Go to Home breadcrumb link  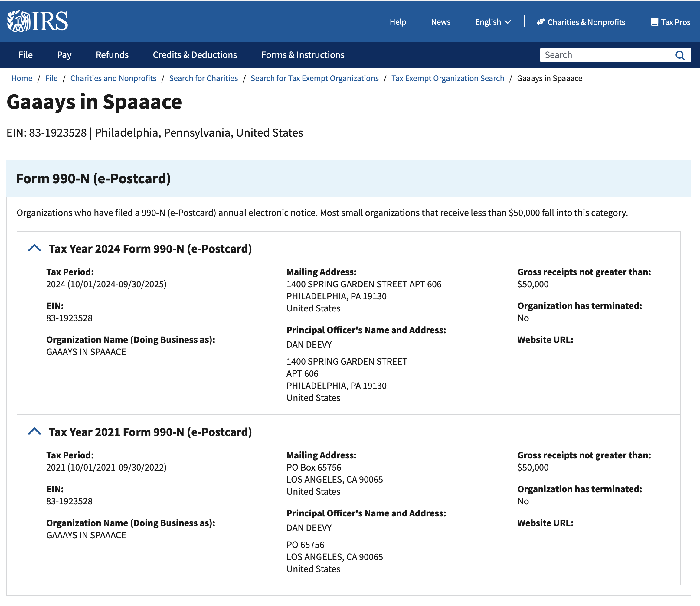coord(22,78)
